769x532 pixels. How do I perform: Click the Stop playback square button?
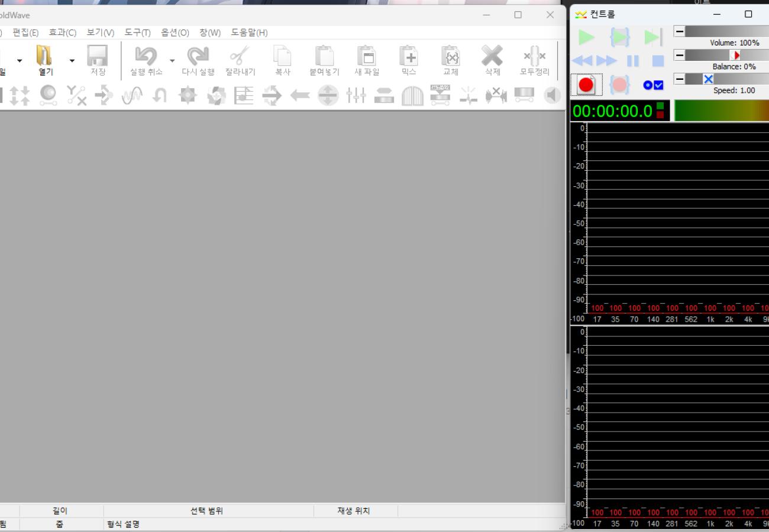[x=658, y=60]
